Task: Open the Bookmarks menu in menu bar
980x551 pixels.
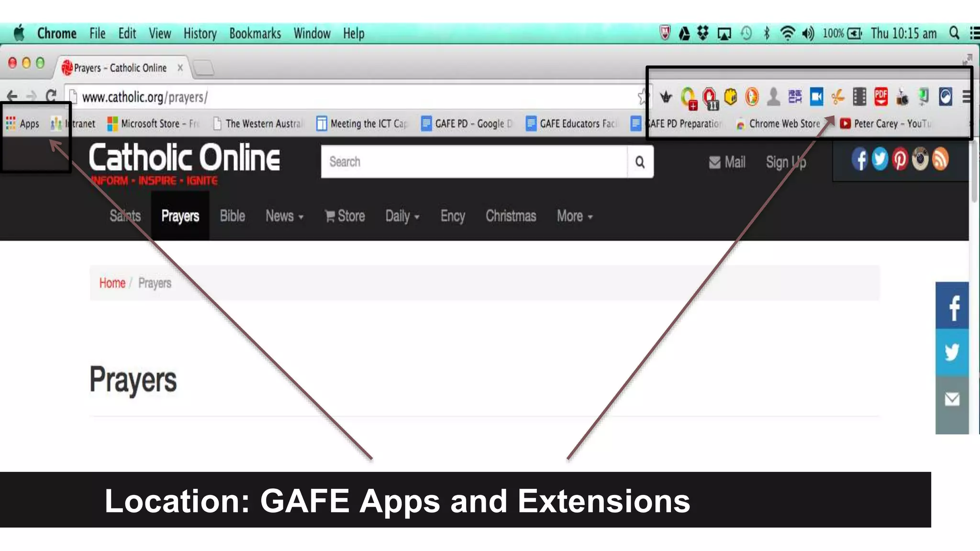Action: (255, 33)
